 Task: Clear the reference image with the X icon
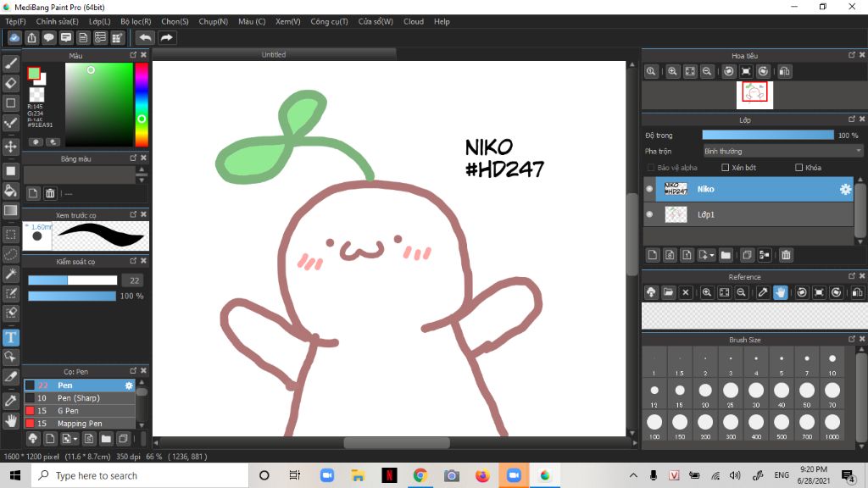click(685, 292)
